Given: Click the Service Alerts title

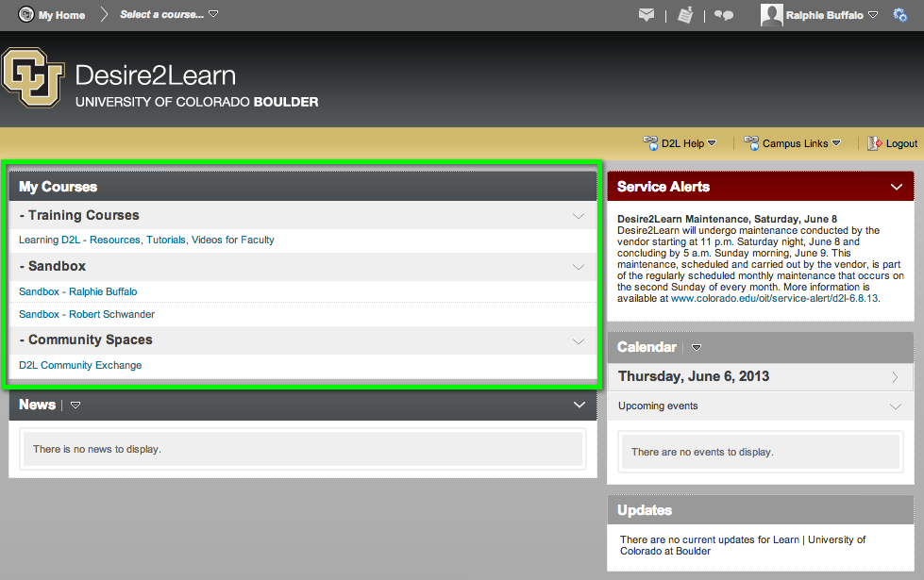Looking at the screenshot, I should click(x=663, y=187).
